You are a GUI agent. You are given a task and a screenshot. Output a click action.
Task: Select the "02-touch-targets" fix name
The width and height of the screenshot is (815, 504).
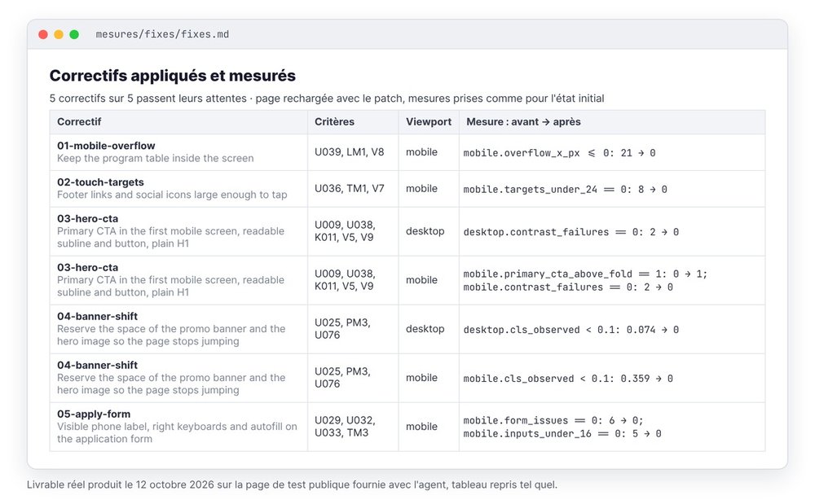click(100, 182)
